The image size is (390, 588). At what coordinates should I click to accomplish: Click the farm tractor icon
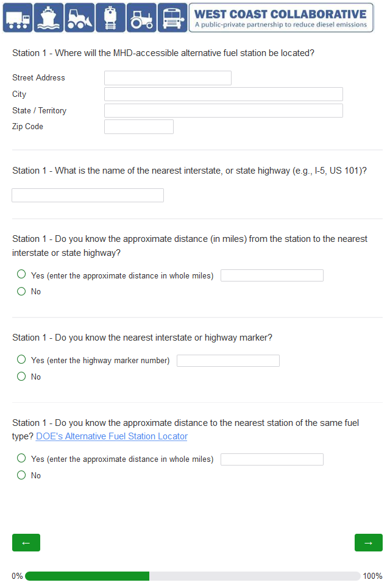141,18
